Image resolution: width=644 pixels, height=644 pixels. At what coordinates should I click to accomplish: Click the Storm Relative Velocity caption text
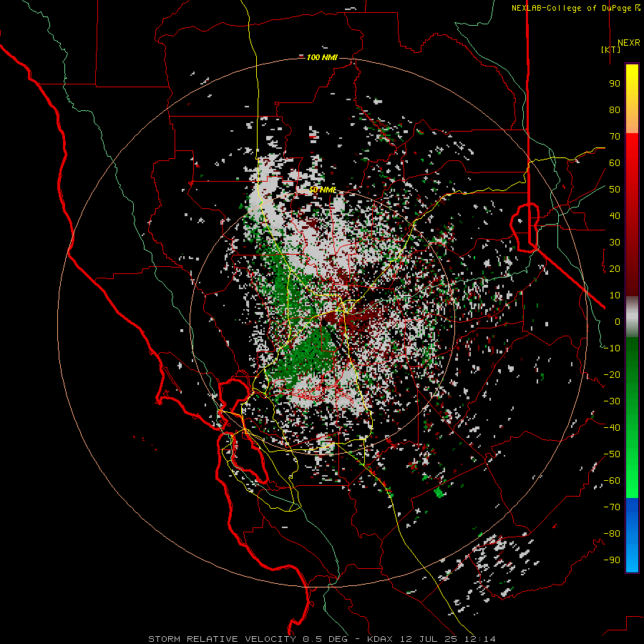coord(321,639)
